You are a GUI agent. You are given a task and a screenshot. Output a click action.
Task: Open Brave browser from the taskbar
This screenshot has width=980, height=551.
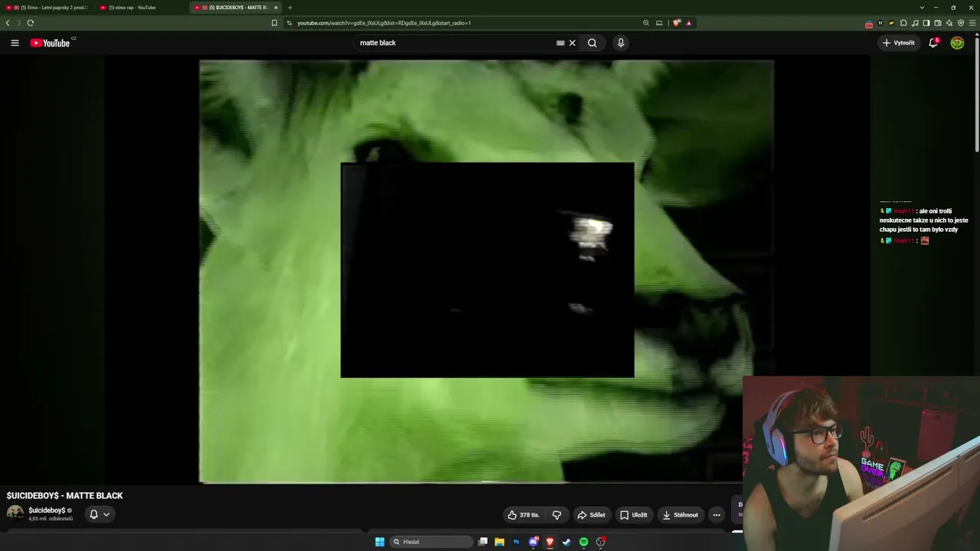550,542
